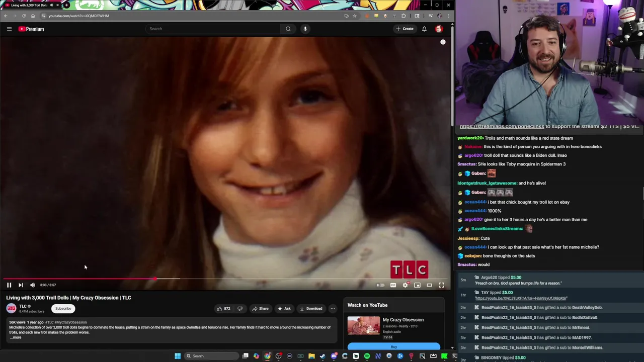This screenshot has height=362, width=644.
Task: Pause the video
Action: pos(9,285)
